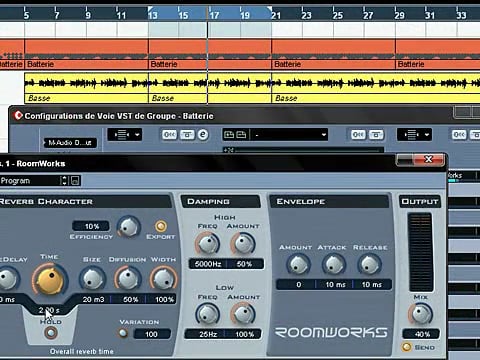Click ruler at bar 9
Image resolution: width=480 pixels, height=360 pixels.
(x=87, y=15)
